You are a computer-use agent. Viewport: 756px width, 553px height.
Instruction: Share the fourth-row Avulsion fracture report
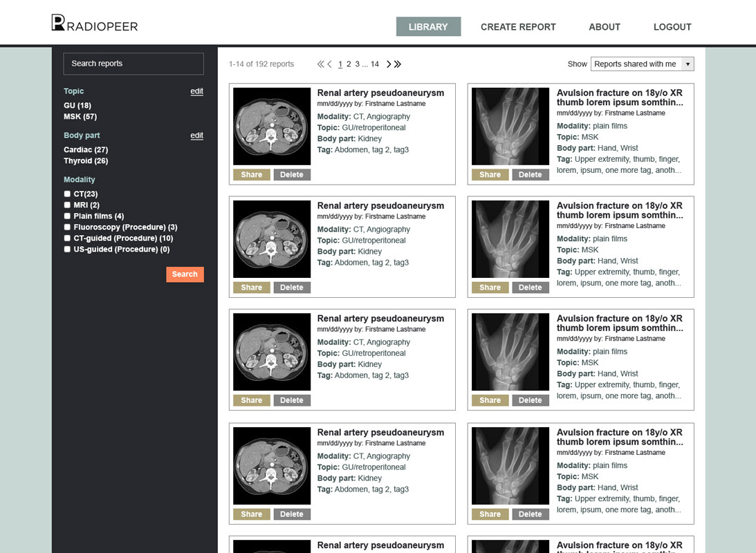(490, 514)
